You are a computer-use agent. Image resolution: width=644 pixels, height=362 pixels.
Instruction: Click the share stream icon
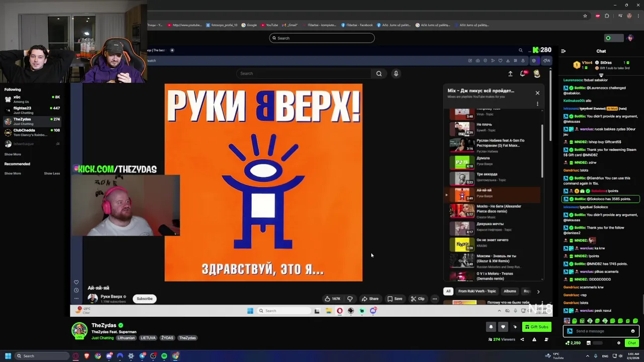point(522,339)
